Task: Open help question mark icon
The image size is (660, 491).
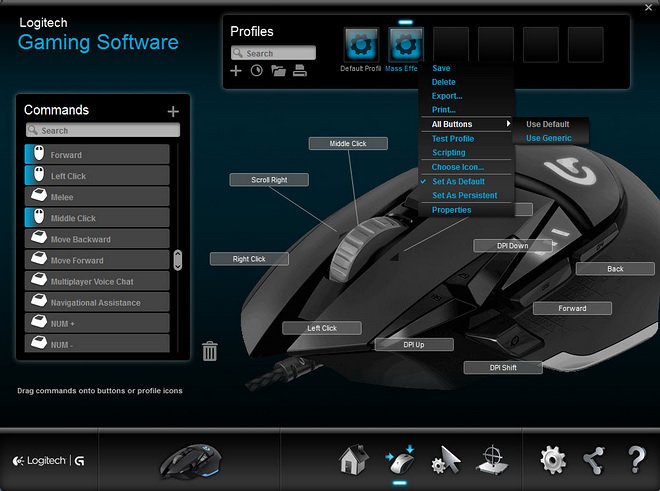Action: point(636,460)
